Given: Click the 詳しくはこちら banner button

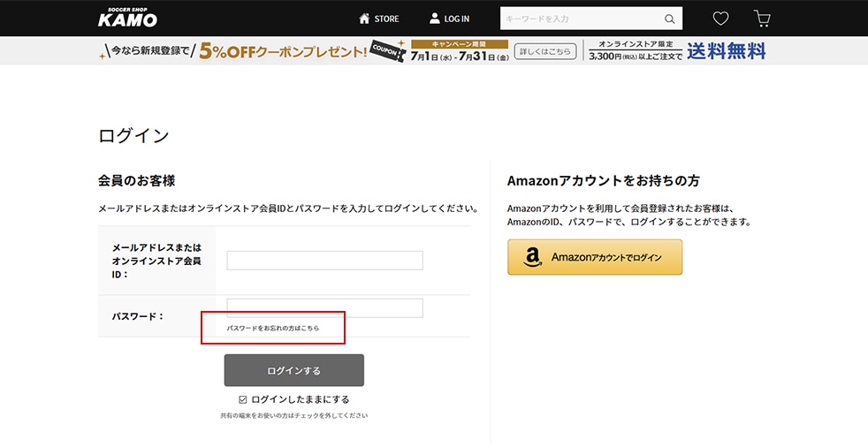Looking at the screenshot, I should click(x=544, y=51).
